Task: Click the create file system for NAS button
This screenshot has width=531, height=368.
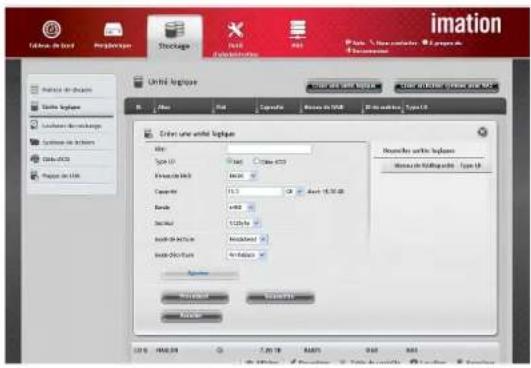Action: pos(446,87)
